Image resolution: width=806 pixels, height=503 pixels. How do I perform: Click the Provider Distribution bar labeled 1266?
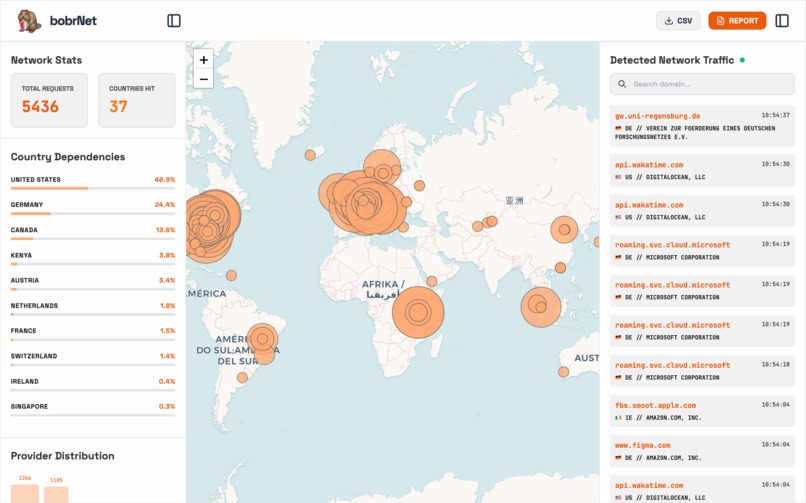[x=25, y=494]
